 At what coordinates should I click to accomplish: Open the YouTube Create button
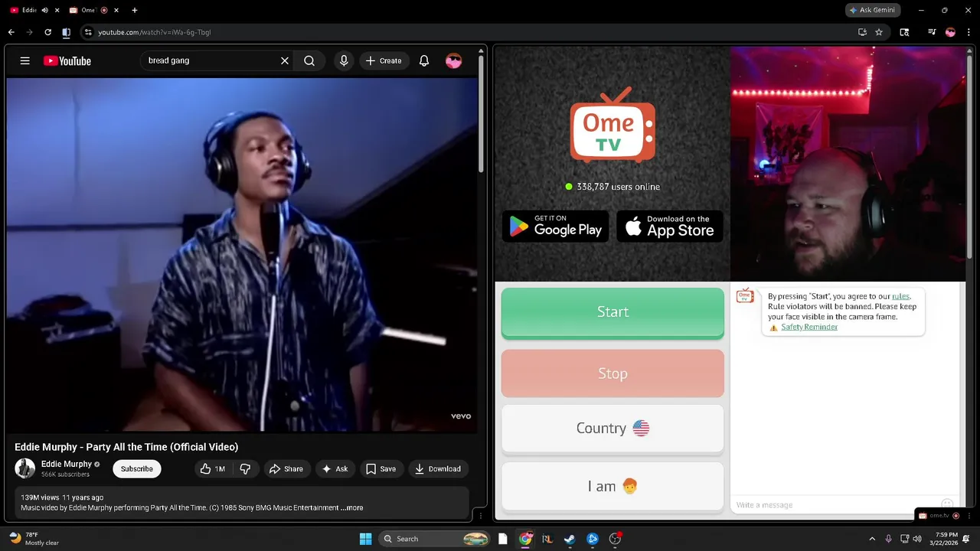point(384,60)
